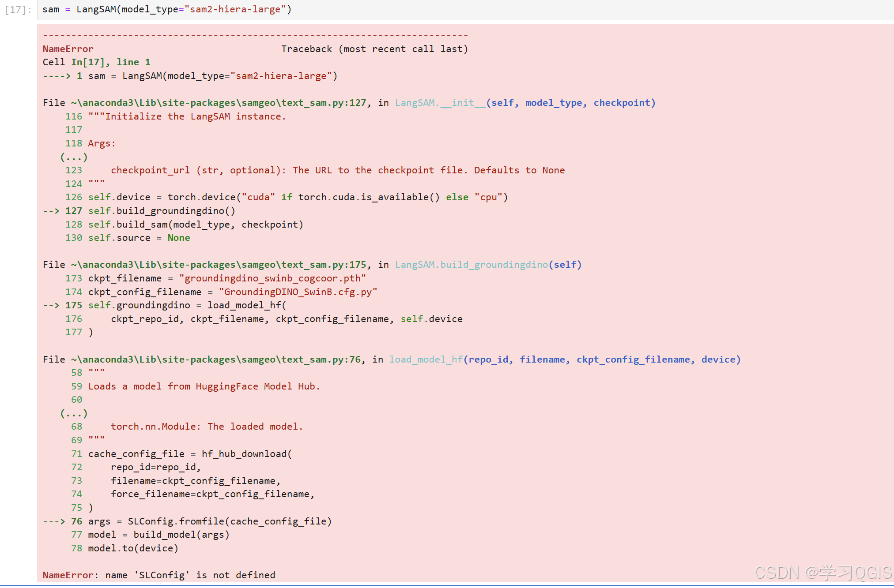Click the arrow marking line 76

[x=53, y=521]
